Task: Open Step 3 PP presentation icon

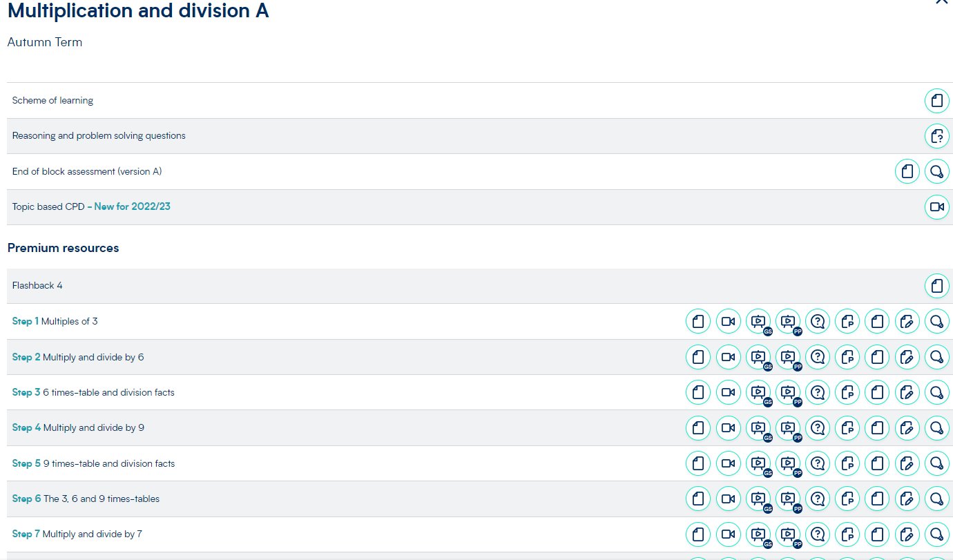Action: [x=788, y=392]
